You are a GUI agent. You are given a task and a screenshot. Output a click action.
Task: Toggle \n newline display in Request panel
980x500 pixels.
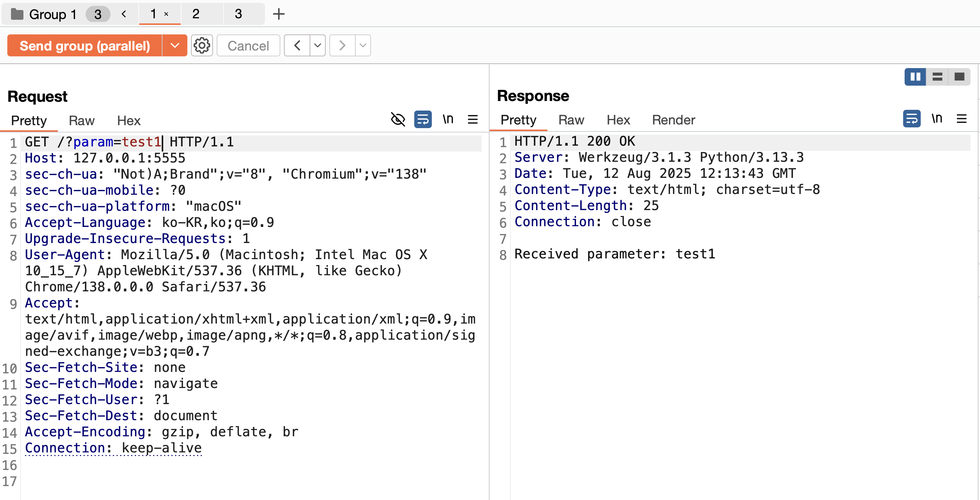click(x=448, y=119)
